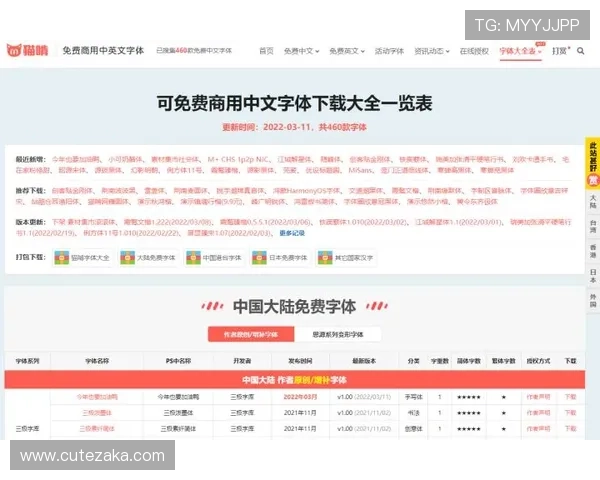
Task: Click the yellow 此站甚好 reward badge
Action: (x=593, y=163)
